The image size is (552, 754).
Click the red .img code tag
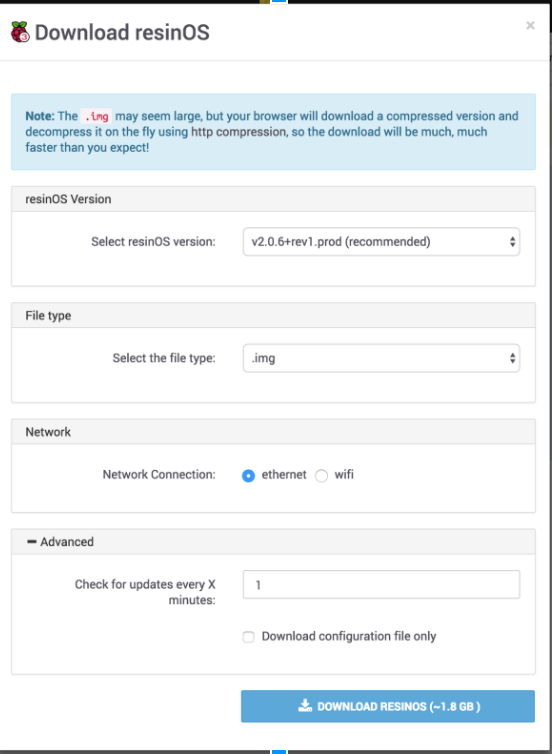click(x=96, y=116)
